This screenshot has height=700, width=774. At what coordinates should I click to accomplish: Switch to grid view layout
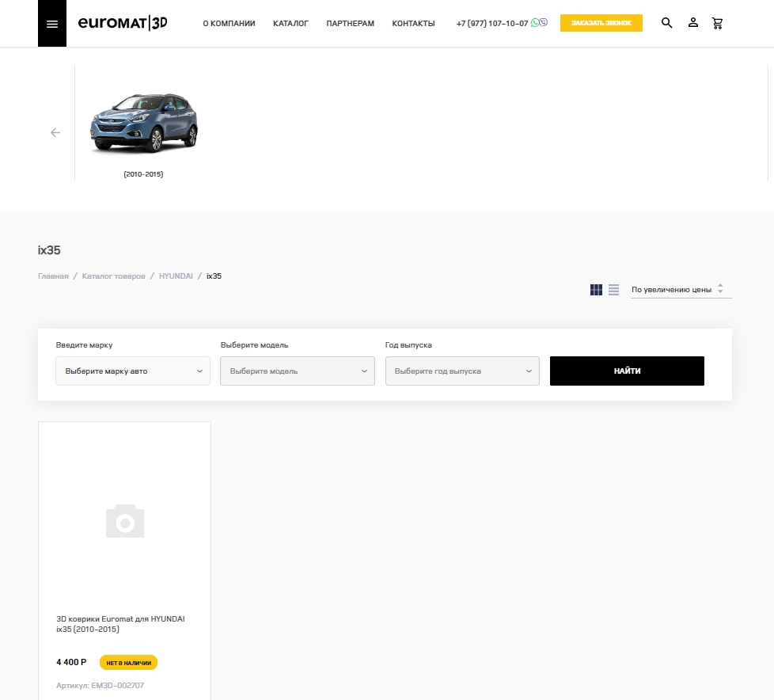[596, 290]
